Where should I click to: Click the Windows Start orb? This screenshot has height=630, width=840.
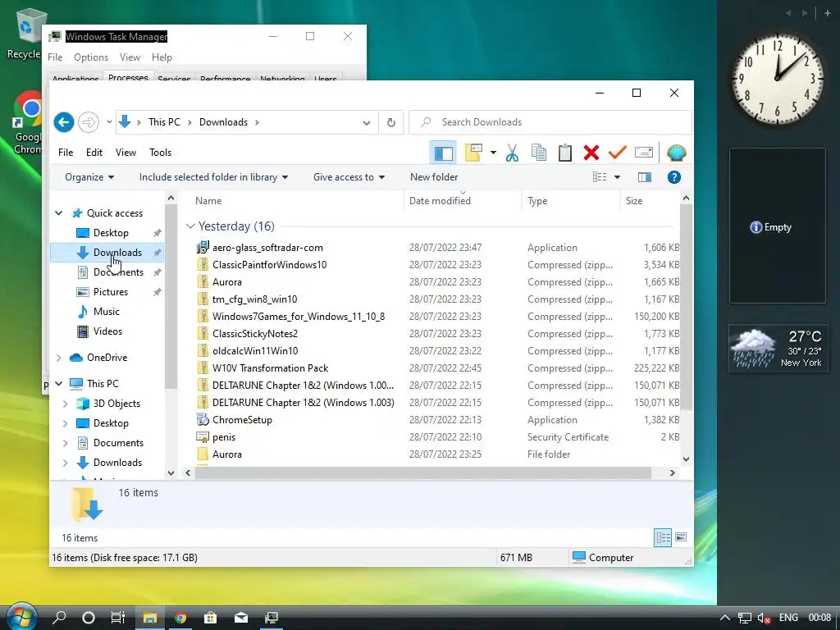click(21, 616)
